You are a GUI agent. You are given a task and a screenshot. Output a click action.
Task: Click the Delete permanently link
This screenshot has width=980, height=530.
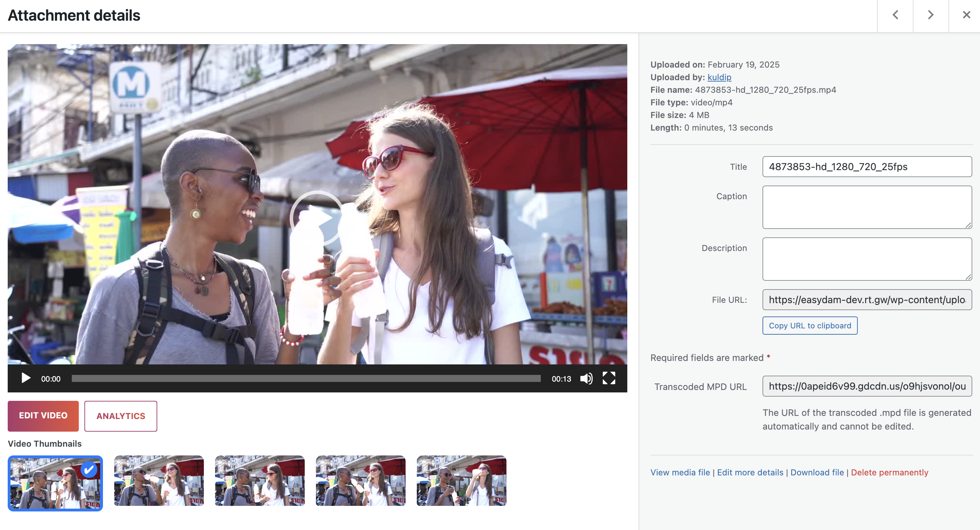click(889, 472)
